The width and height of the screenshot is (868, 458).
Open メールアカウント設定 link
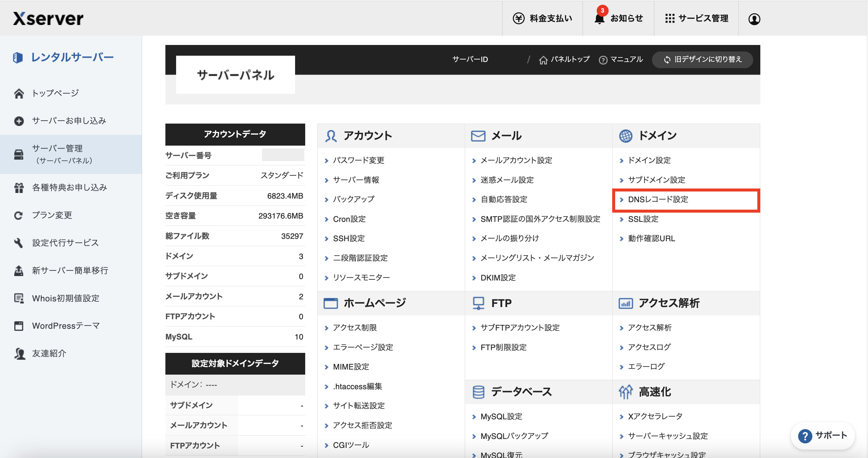(x=516, y=160)
